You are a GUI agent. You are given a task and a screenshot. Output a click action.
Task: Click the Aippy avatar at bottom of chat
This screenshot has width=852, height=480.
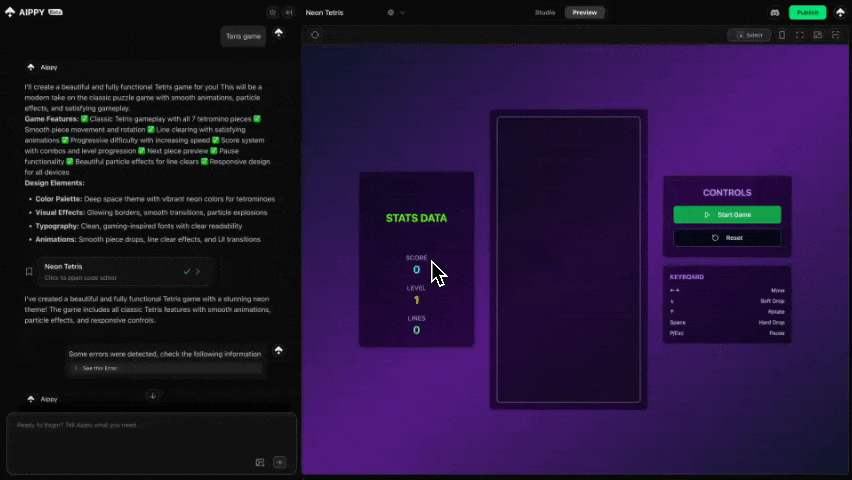31,399
